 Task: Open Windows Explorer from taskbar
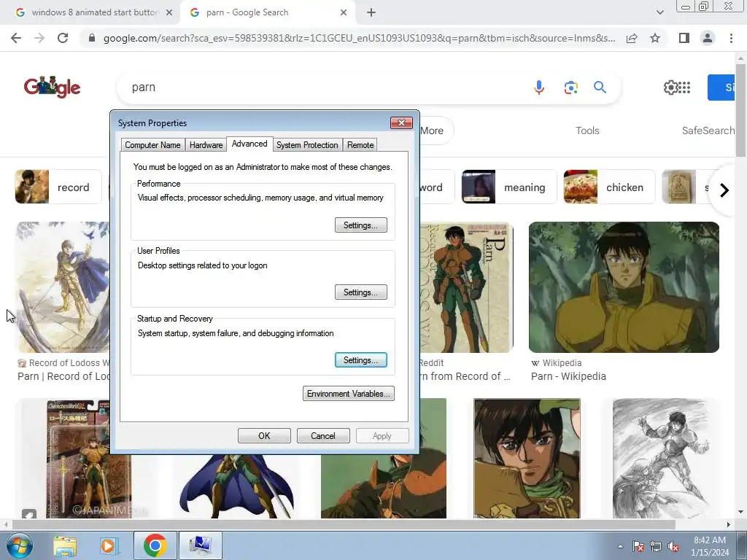tap(65, 545)
